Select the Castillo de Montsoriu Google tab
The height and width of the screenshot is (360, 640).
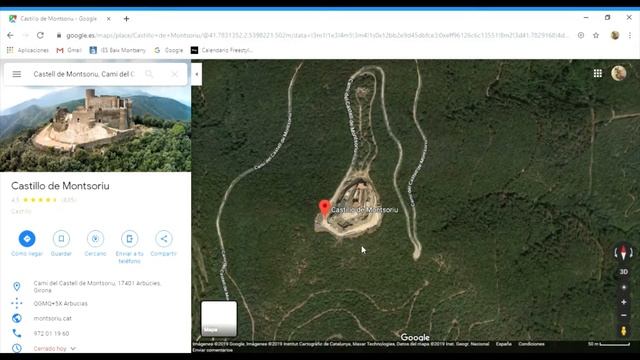58,19
